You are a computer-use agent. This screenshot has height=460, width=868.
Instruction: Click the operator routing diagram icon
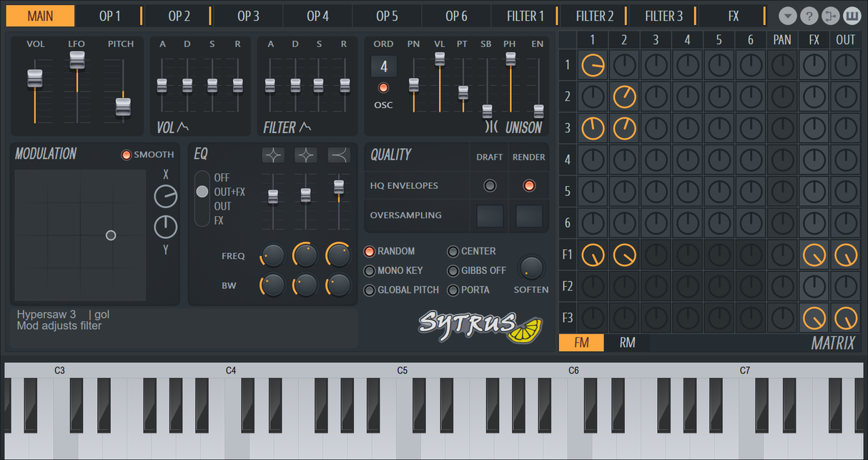830,15
